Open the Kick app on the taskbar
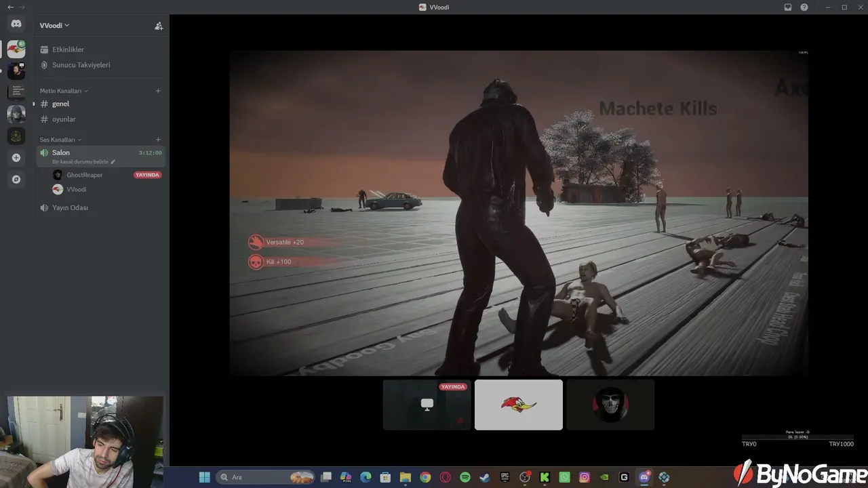 [x=545, y=477]
